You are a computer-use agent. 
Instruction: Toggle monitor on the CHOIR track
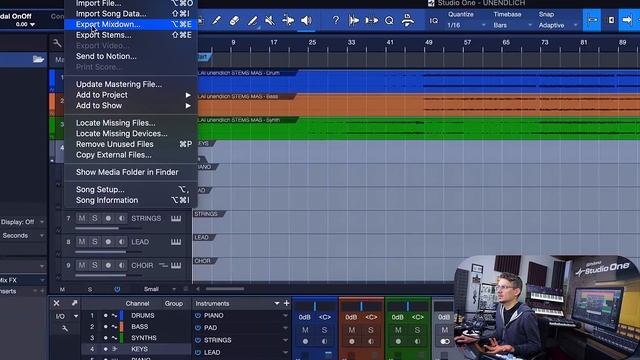[x=122, y=265]
